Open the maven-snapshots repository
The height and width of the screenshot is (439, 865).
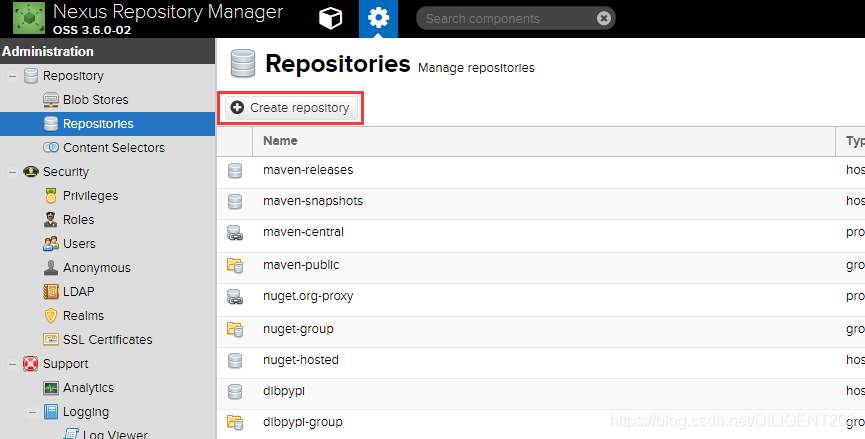[313, 201]
